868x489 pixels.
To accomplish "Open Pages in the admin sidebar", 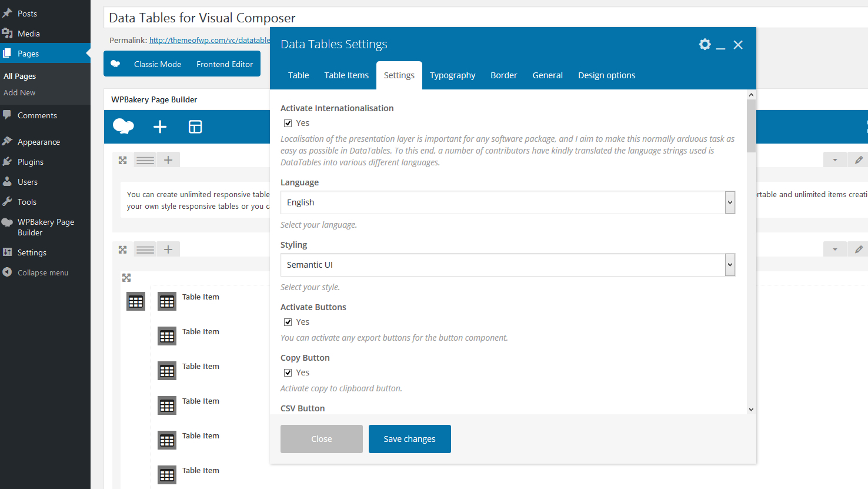I will click(45, 54).
